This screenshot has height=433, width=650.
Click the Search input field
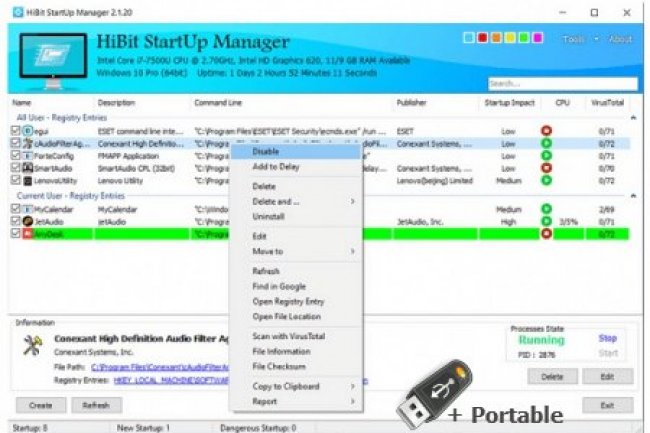[558, 83]
